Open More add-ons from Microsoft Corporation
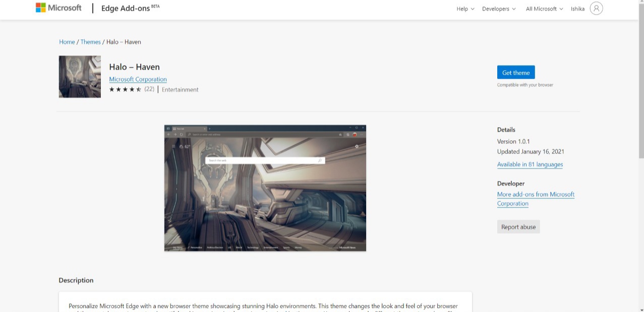The width and height of the screenshot is (644, 312). click(536, 199)
